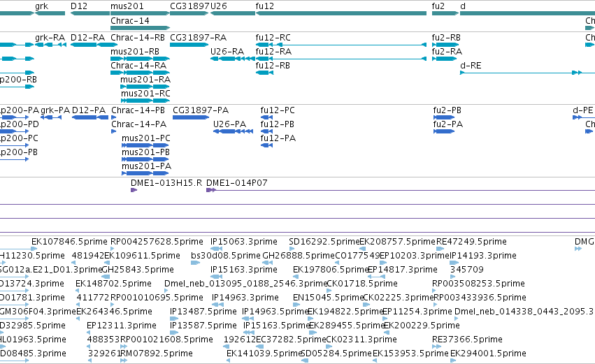Screen dimensions: 595x364
Task: Select the fu2-RA transcript label
Action: click(447, 52)
